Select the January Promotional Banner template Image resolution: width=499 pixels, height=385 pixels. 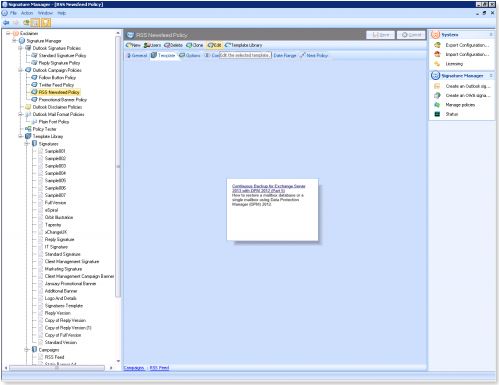pos(70,284)
